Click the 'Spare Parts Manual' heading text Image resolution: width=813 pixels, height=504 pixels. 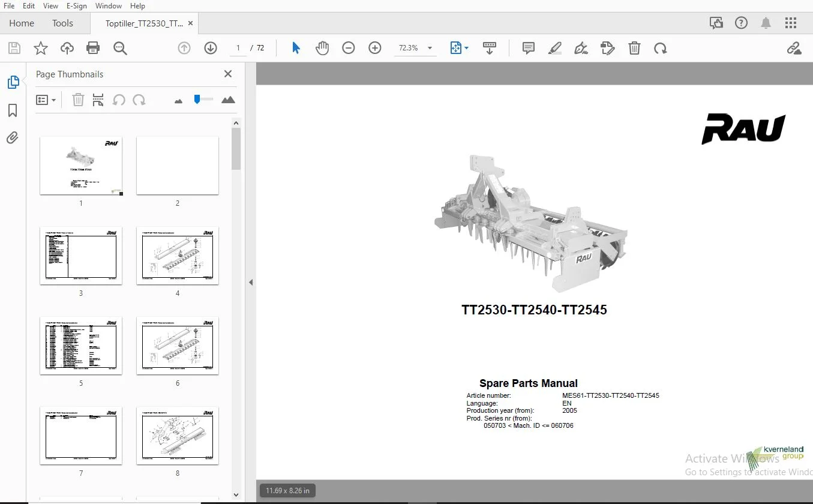coord(529,383)
